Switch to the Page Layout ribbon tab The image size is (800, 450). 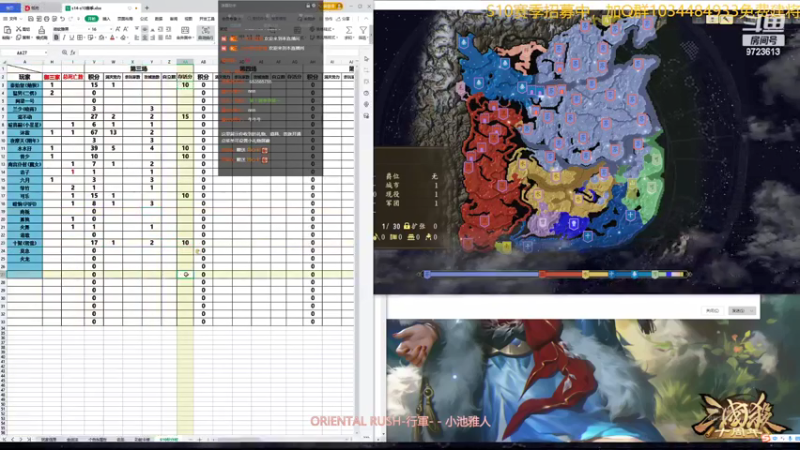[125, 19]
